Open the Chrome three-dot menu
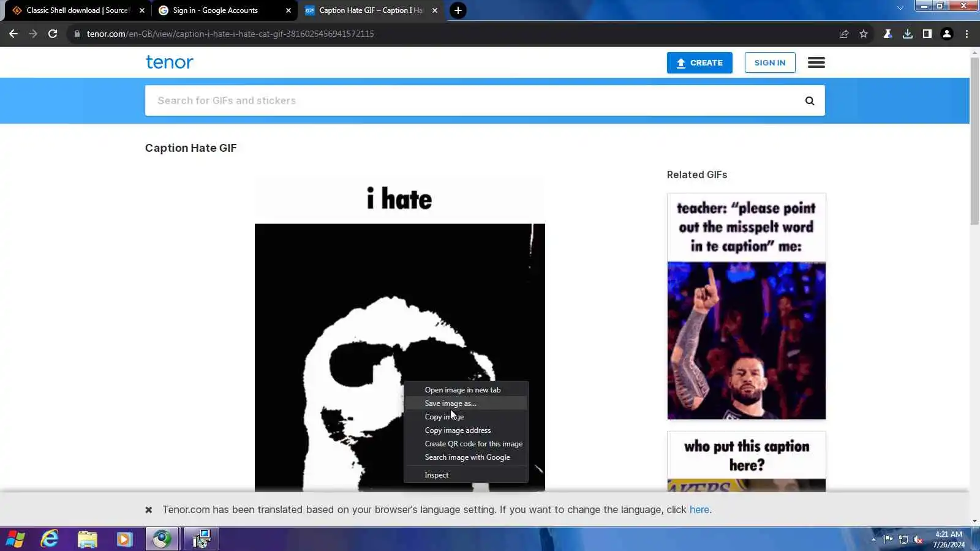Screen dimensions: 980x551 point(967,34)
